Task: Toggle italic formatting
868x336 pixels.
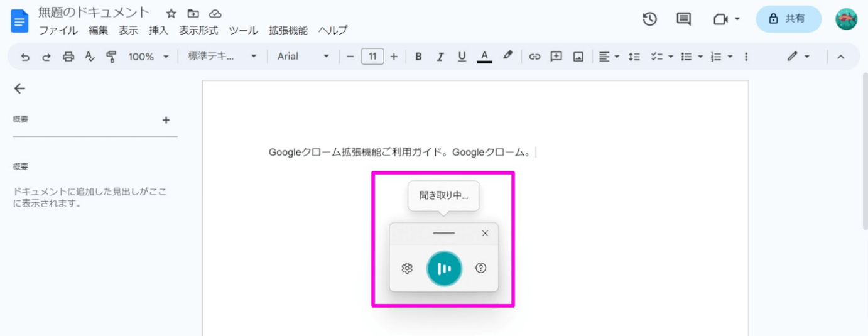Action: [x=440, y=57]
